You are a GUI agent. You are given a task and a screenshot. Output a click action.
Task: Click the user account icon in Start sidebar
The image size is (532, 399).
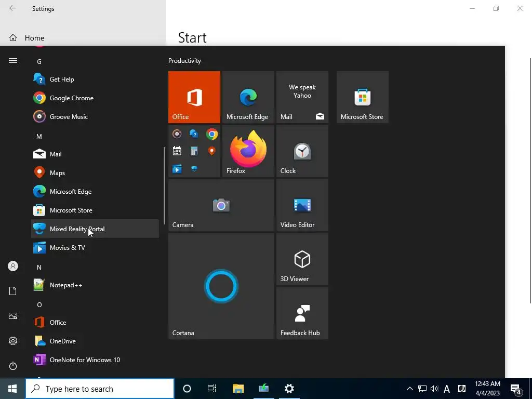tap(13, 266)
